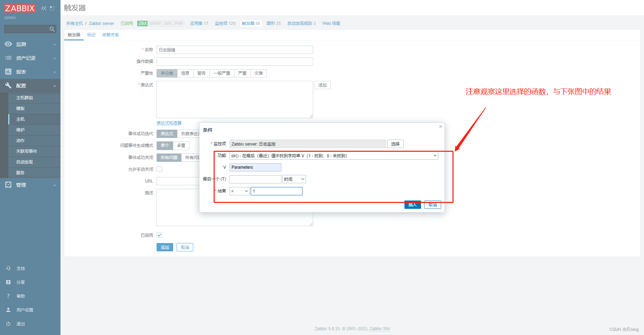Click the form 取消 button
This screenshot has height=335, width=644.
185,247
